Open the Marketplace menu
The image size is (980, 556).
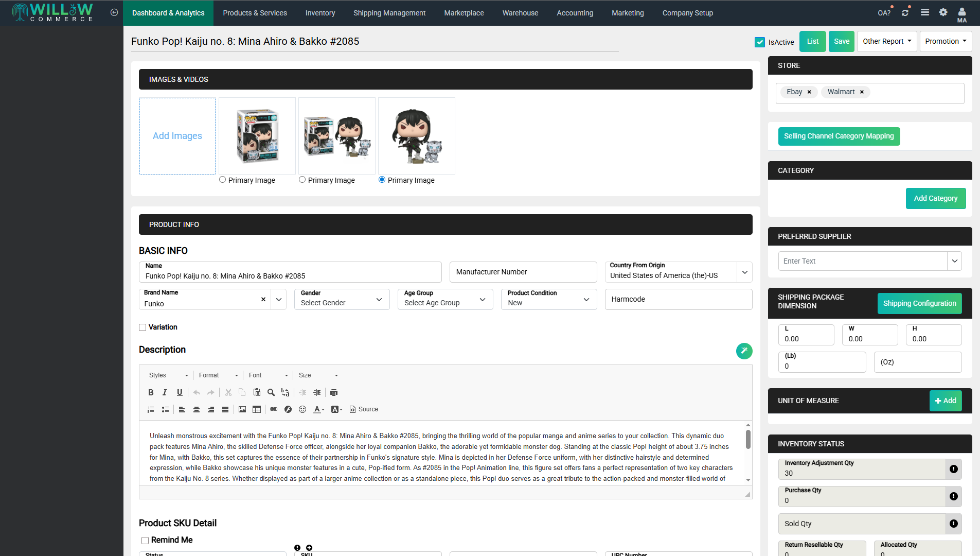click(464, 13)
